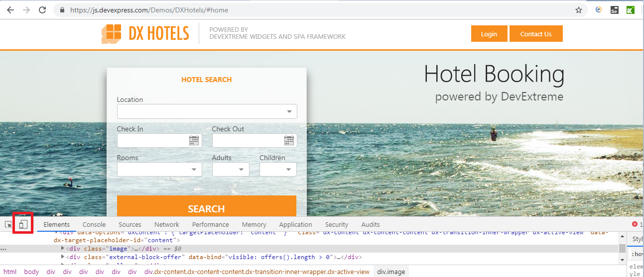Bookmark this page with the star icon
This screenshot has height=277, width=644.
pyautogui.click(x=578, y=10)
